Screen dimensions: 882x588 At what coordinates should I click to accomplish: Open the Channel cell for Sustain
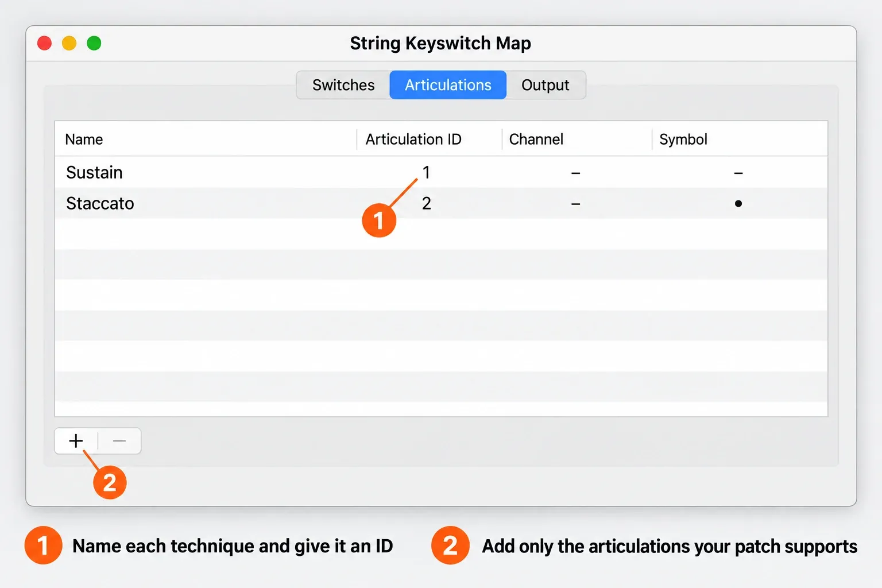click(x=575, y=173)
